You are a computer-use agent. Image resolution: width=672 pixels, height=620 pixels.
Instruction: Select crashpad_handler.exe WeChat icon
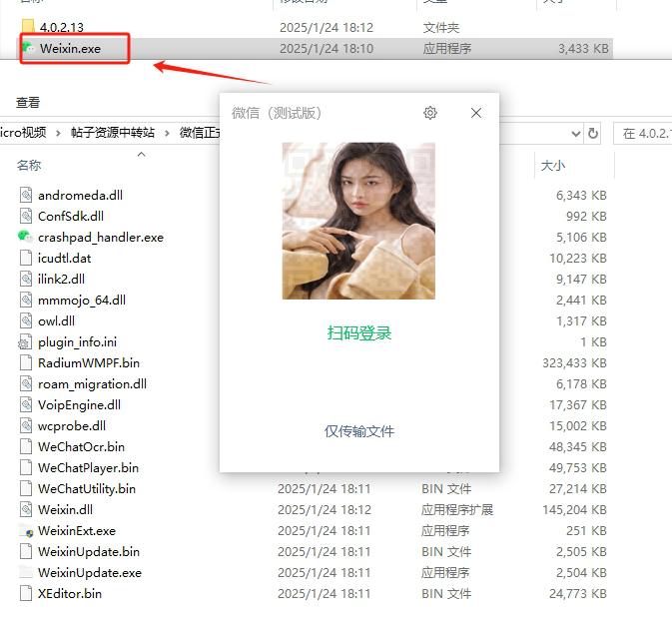[x=25, y=237]
